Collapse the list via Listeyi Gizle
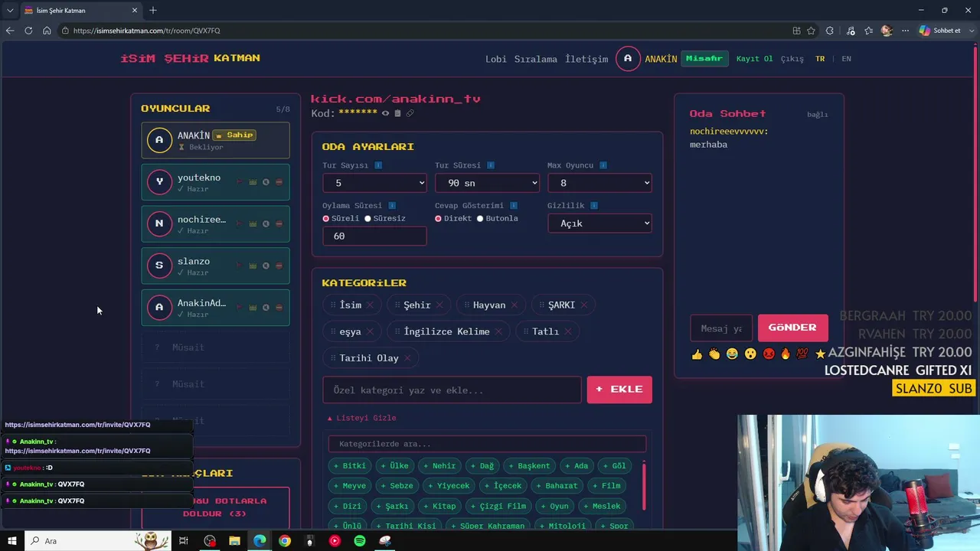The width and height of the screenshot is (980, 551). 362,418
